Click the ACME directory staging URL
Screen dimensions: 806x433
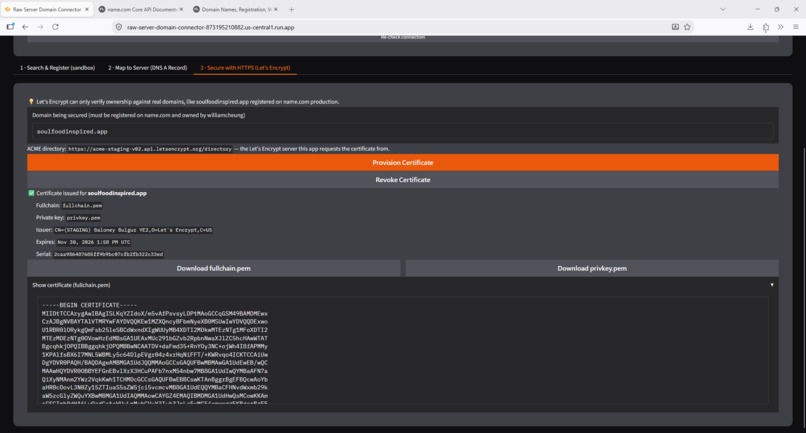pos(150,149)
